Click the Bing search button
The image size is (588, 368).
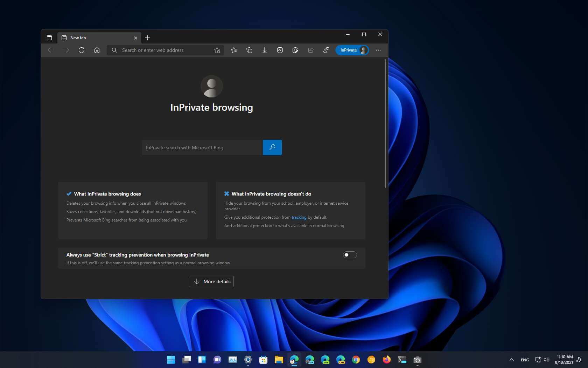click(272, 148)
